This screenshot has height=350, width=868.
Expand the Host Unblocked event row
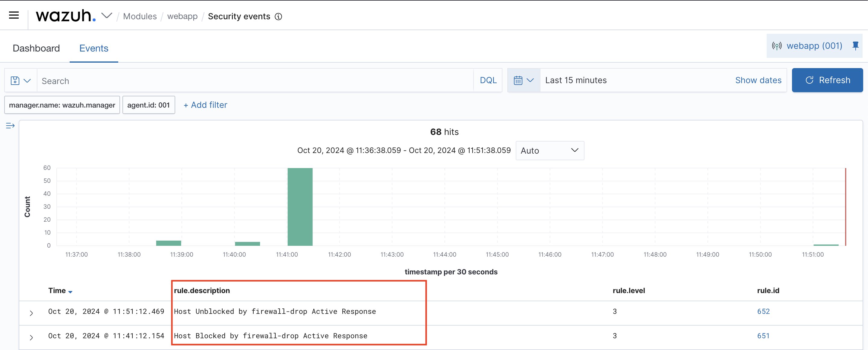tap(31, 313)
